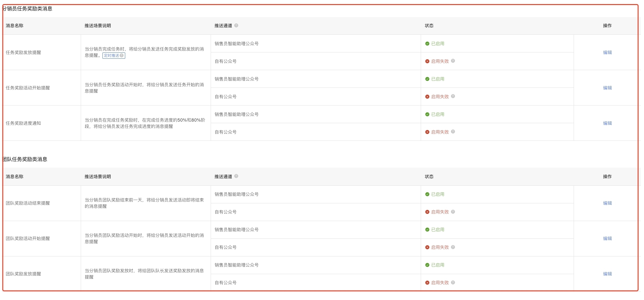
Task: Click 自有公众号 channel for 任务奖励进度通知
Action: coord(225,132)
